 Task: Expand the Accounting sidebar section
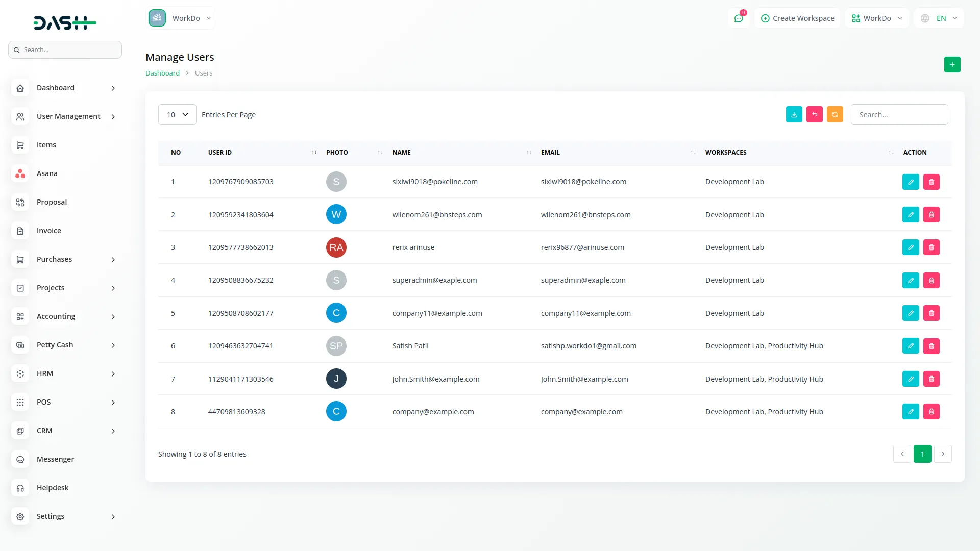pyautogui.click(x=55, y=316)
